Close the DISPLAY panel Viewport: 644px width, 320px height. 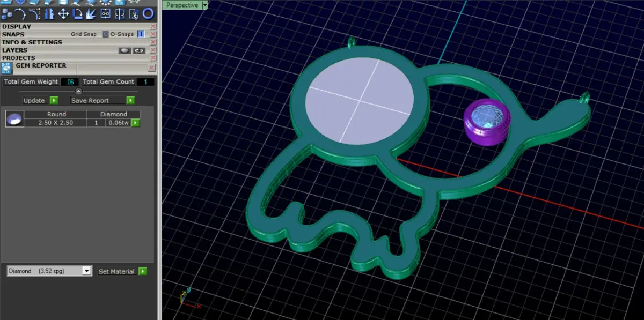(153, 26)
